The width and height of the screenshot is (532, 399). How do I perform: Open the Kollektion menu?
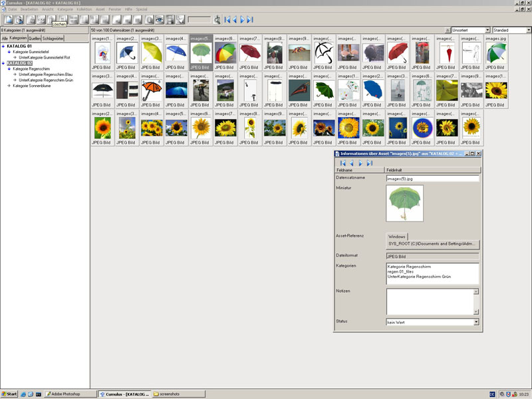pyautogui.click(x=84, y=9)
